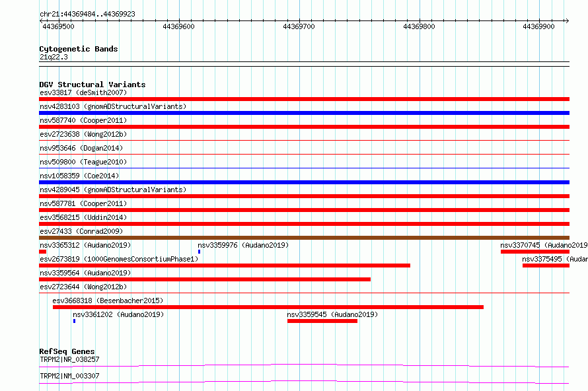Screen dimensions: 588x391
Task: Click the left arrow of the coordinate ruler
Action: pyautogui.click(x=41, y=21)
